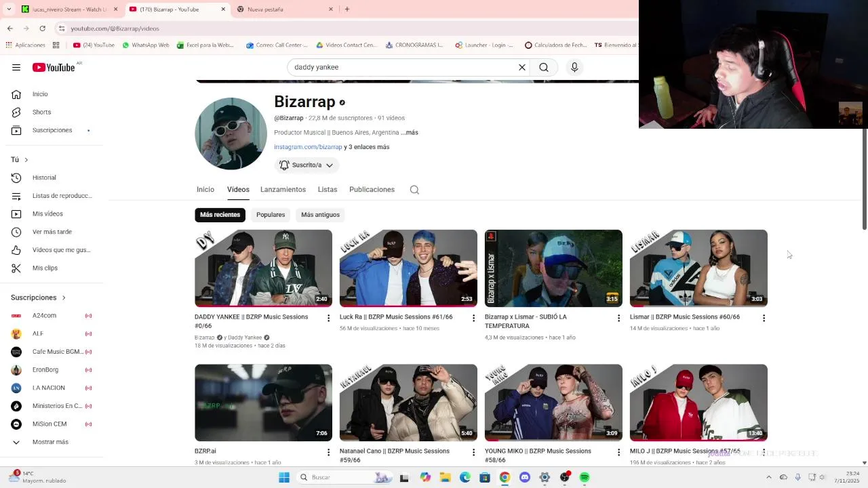This screenshot has height=488, width=868.
Task: Open options menu for DADDY YANKEE video
Action: click(329, 318)
